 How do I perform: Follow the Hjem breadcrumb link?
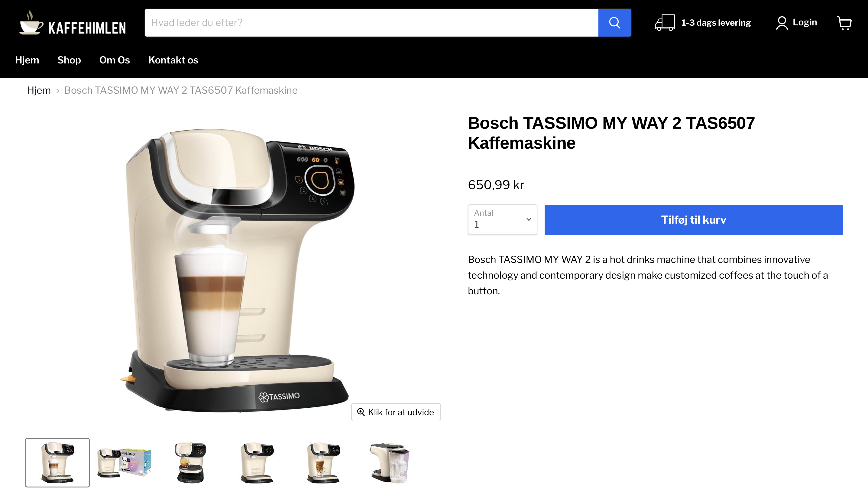point(39,90)
